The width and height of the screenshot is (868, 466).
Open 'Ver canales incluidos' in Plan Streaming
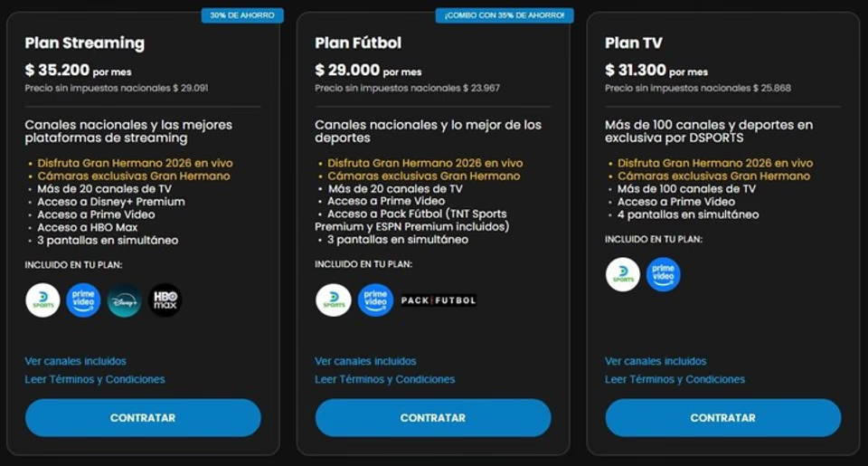[75, 361]
